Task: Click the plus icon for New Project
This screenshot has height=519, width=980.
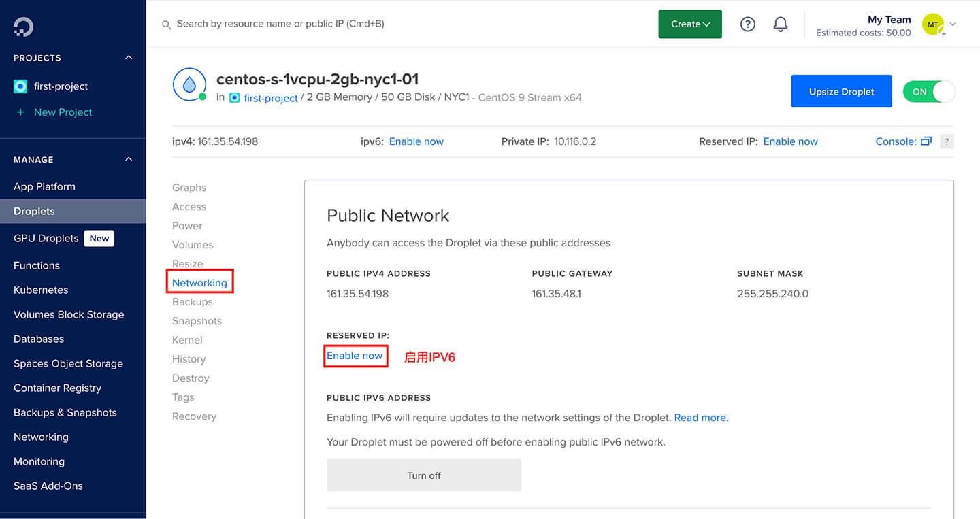Action: (x=20, y=112)
